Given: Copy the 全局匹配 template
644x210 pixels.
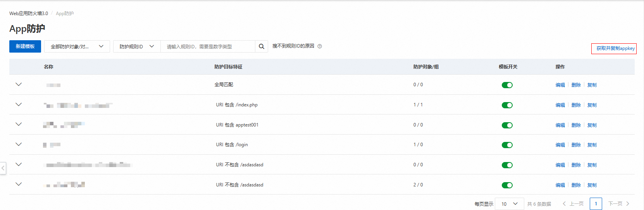Looking at the screenshot, I should coord(592,85).
